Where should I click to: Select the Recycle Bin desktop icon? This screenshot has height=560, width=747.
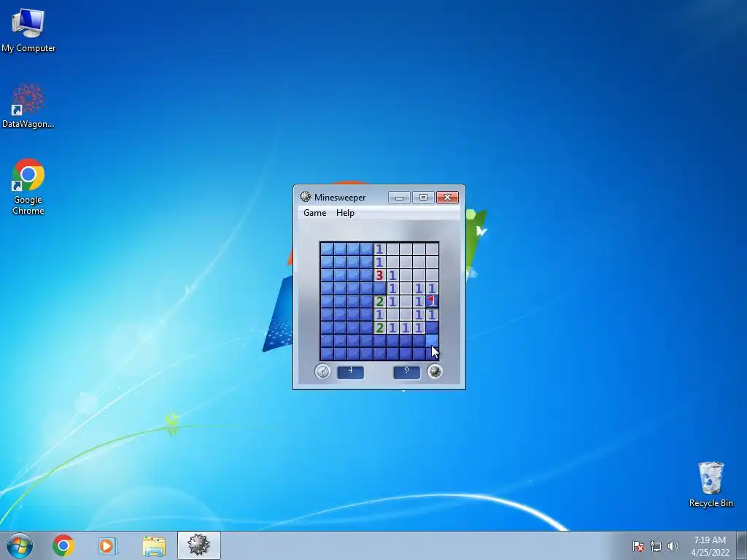click(x=711, y=484)
